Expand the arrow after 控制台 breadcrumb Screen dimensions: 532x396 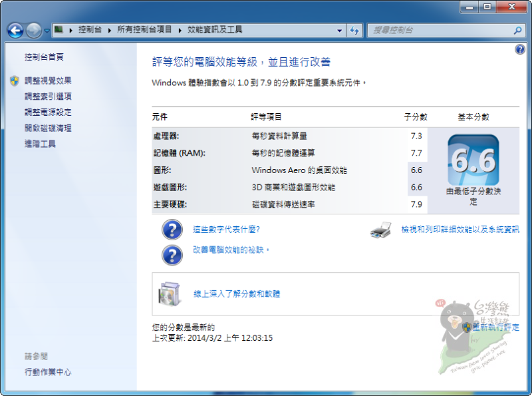tap(110, 30)
